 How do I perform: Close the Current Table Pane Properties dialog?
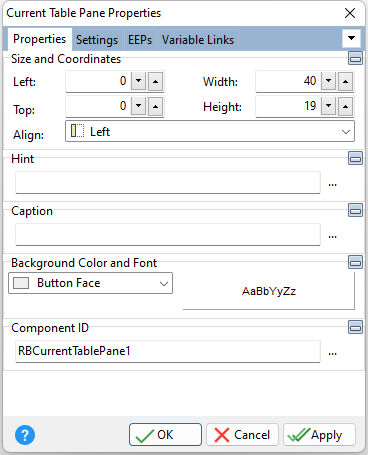[350, 13]
